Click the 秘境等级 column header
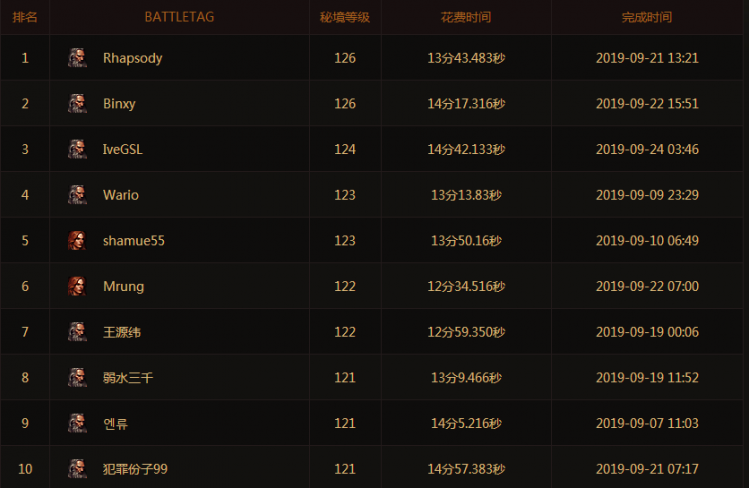This screenshot has height=488, width=749. [345, 17]
